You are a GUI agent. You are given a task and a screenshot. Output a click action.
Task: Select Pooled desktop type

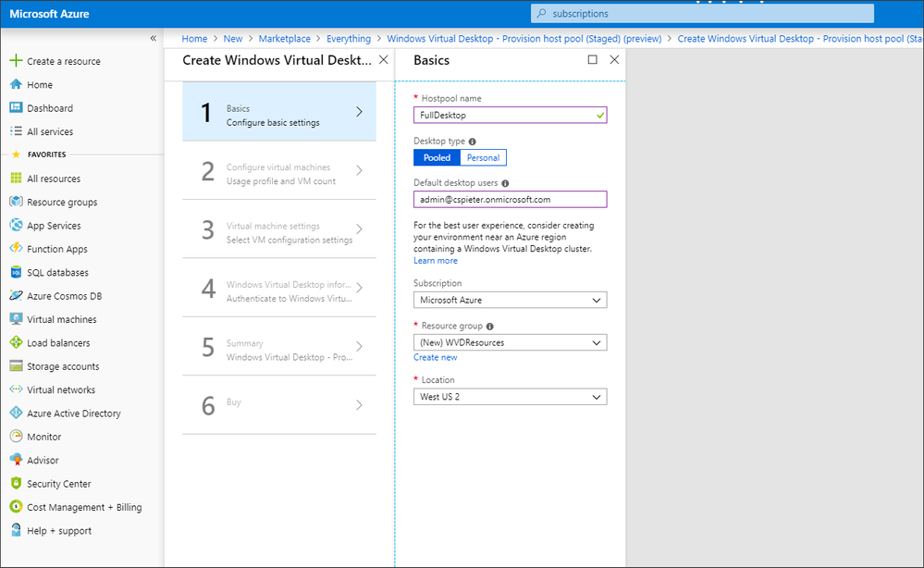[437, 158]
